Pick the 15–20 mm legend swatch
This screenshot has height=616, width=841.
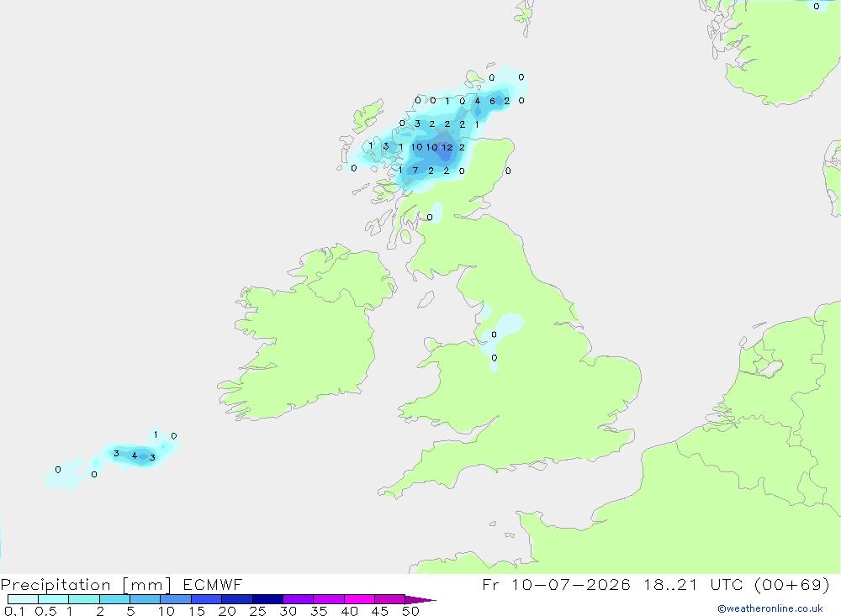point(207,599)
